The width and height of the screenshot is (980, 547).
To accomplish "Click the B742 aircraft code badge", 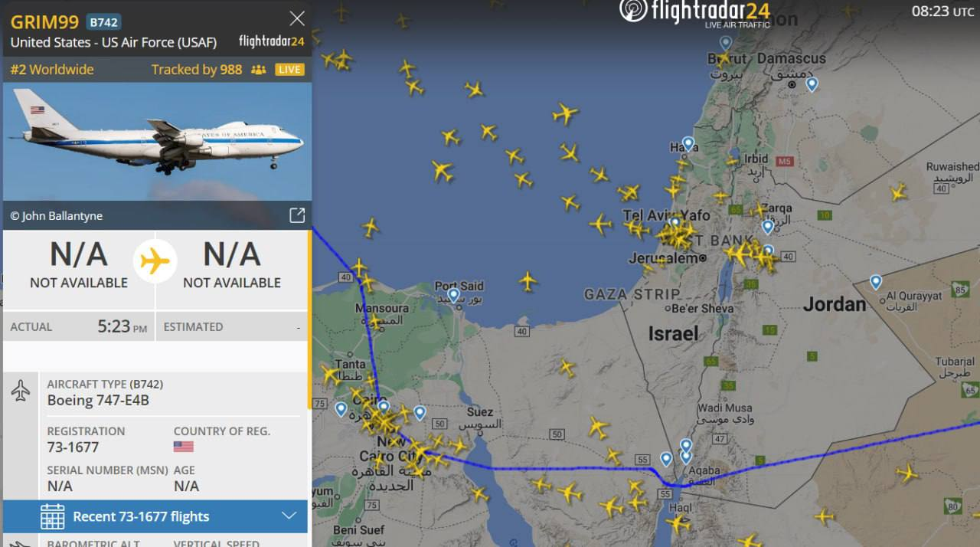I will tap(103, 22).
